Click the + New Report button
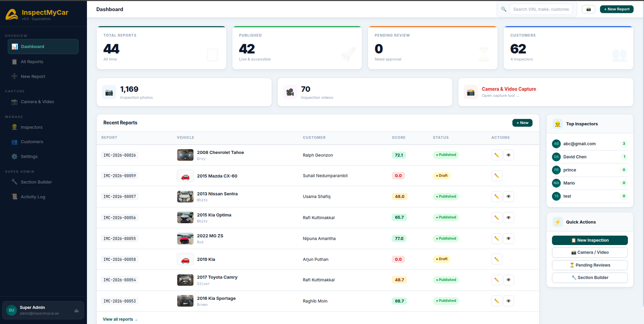This screenshot has height=324, width=644. (617, 9)
